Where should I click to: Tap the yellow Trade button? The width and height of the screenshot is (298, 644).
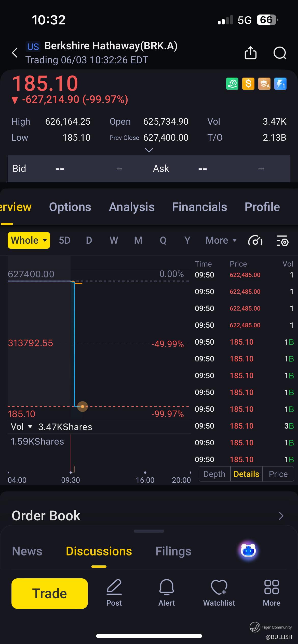50,593
